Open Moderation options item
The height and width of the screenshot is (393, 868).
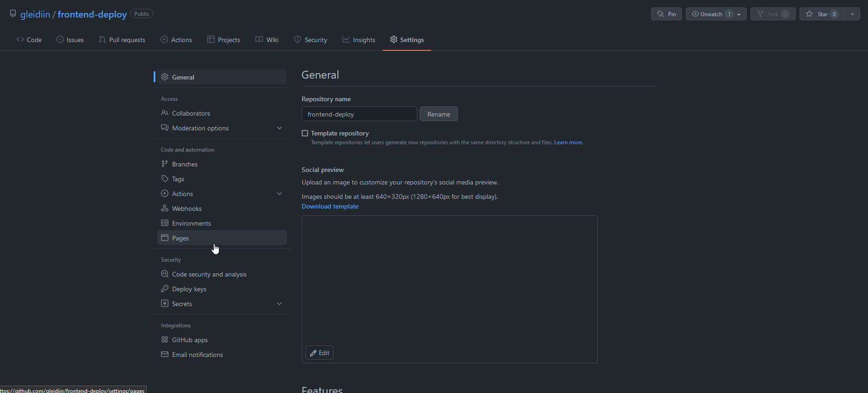tap(222, 128)
